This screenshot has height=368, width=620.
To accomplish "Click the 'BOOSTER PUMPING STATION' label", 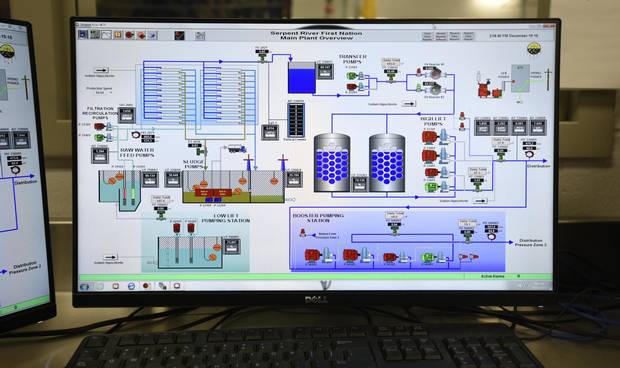I will (318, 218).
